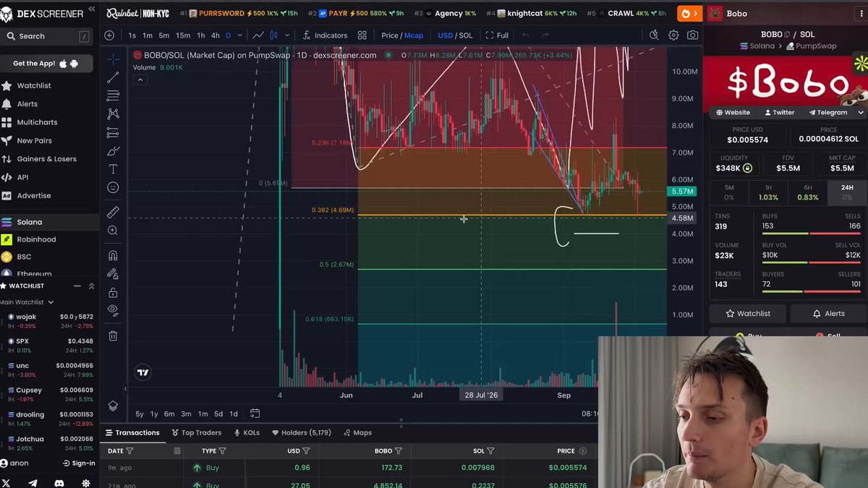Screen dimensions: 868x488
Task: Open the Holders tab
Action: pos(301,432)
